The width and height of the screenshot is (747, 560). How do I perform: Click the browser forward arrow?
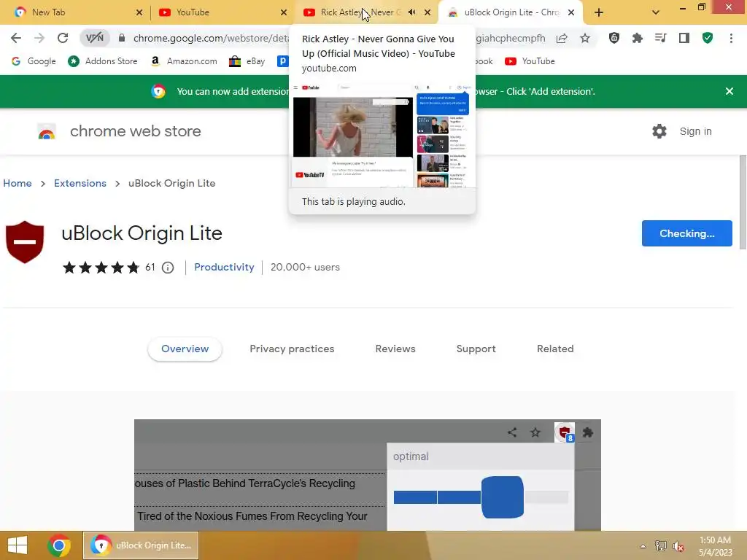[x=39, y=38]
